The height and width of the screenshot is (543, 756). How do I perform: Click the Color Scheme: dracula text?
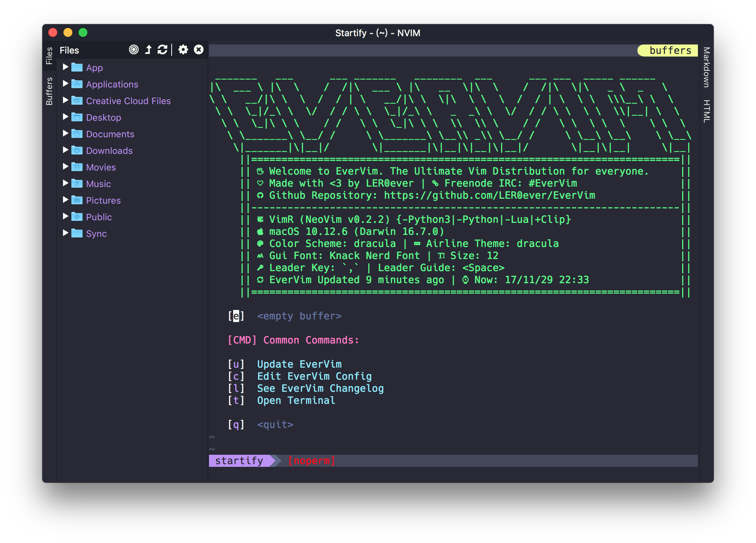pyautogui.click(x=332, y=244)
